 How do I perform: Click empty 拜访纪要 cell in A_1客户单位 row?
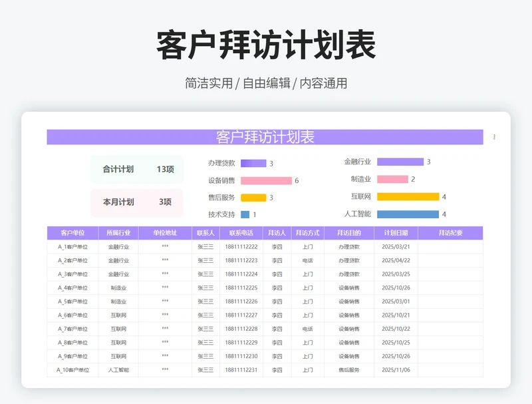point(451,247)
